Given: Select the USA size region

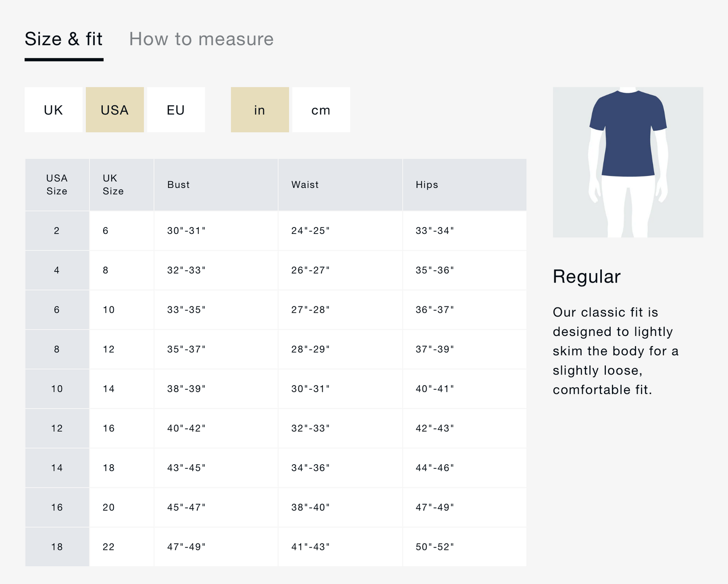Looking at the screenshot, I should 114,110.
